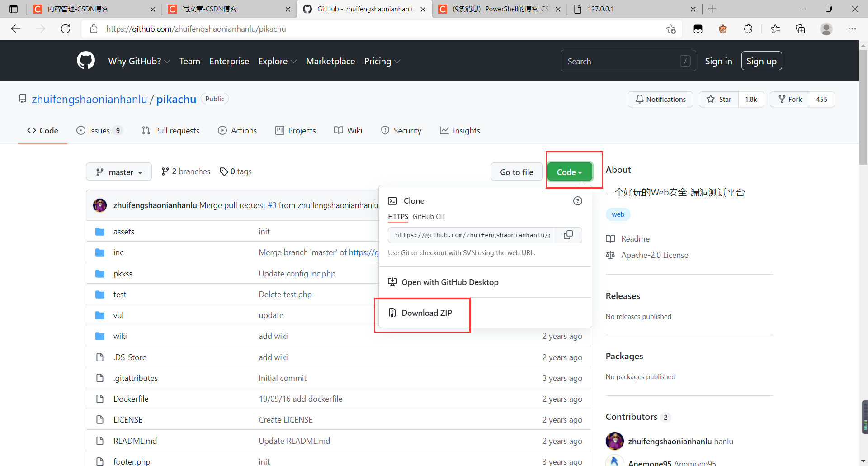The height and width of the screenshot is (466, 868).
Task: Add this page to favorites star icon
Action: pos(671,29)
